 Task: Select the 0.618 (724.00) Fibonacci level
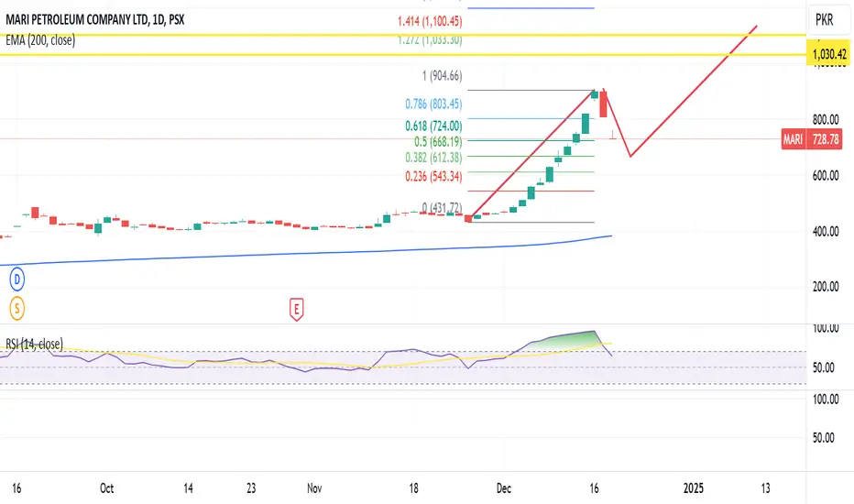coord(433,126)
